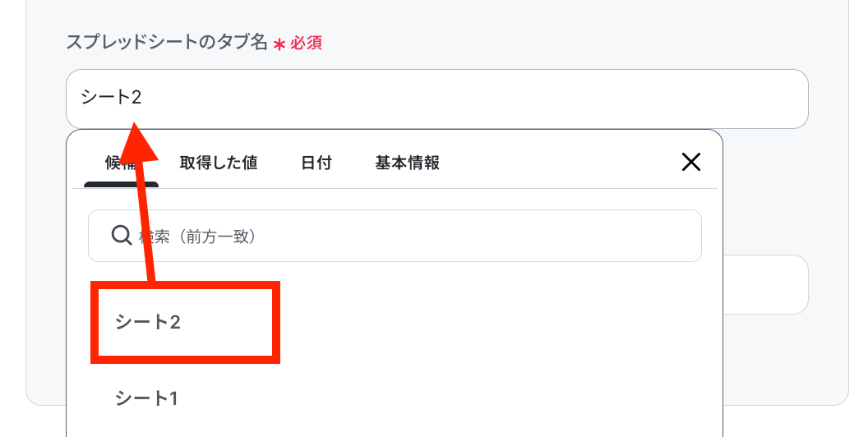Focus the 検索(前方一致) search field

pos(411,237)
